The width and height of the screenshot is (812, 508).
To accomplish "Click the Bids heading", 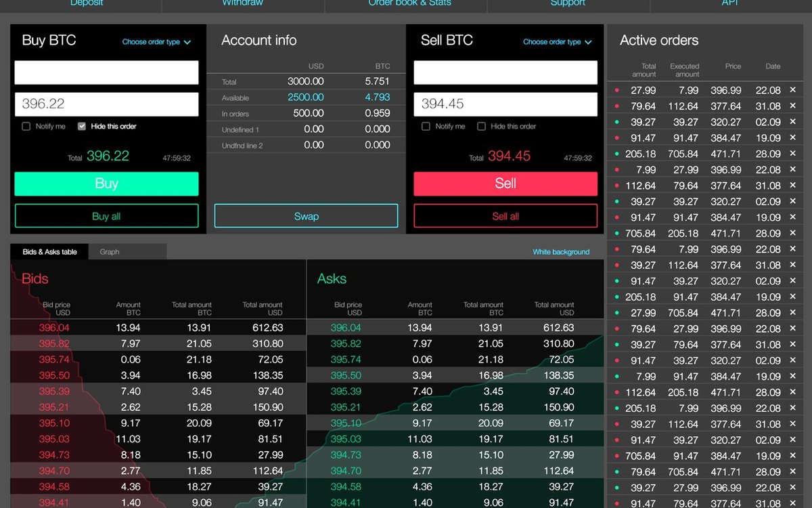I will pyautogui.click(x=35, y=278).
